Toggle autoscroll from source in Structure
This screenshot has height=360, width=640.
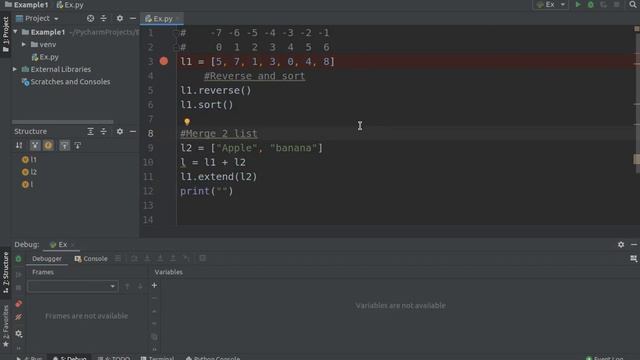tap(78, 145)
